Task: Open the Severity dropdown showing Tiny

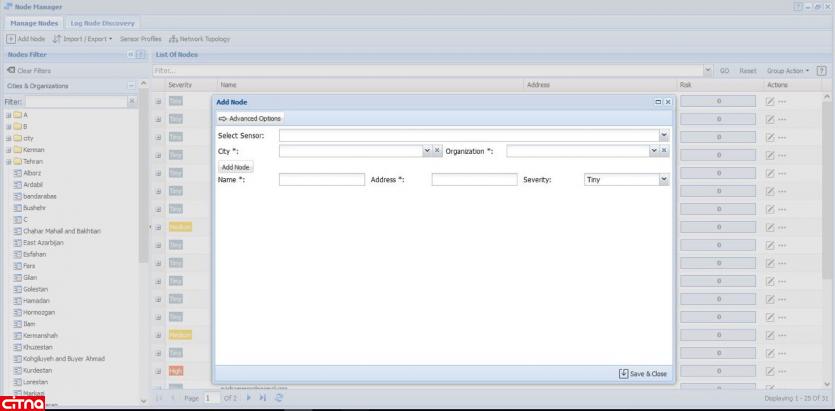Action: [662, 180]
